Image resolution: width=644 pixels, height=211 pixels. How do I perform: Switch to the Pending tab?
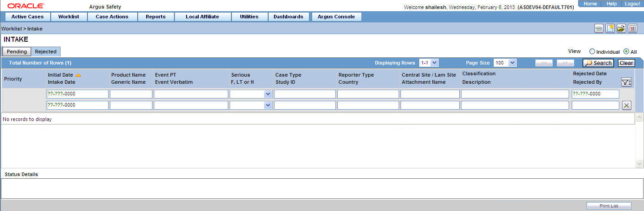(17, 52)
